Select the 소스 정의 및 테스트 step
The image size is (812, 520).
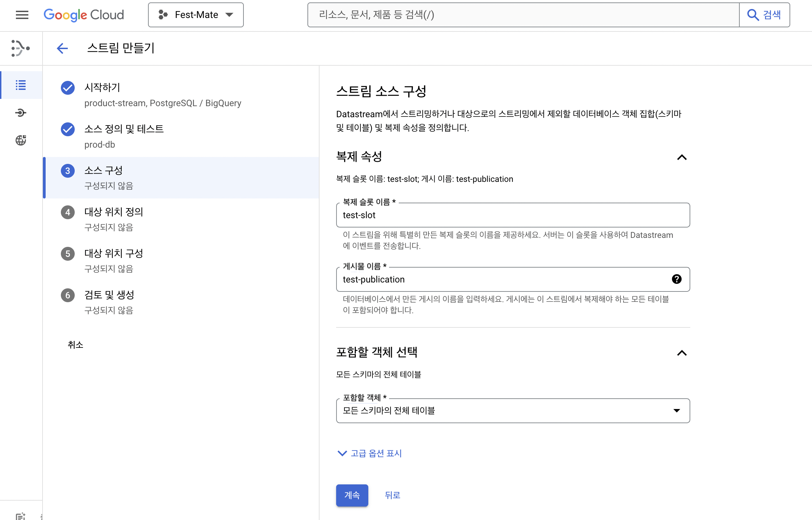tap(181, 136)
